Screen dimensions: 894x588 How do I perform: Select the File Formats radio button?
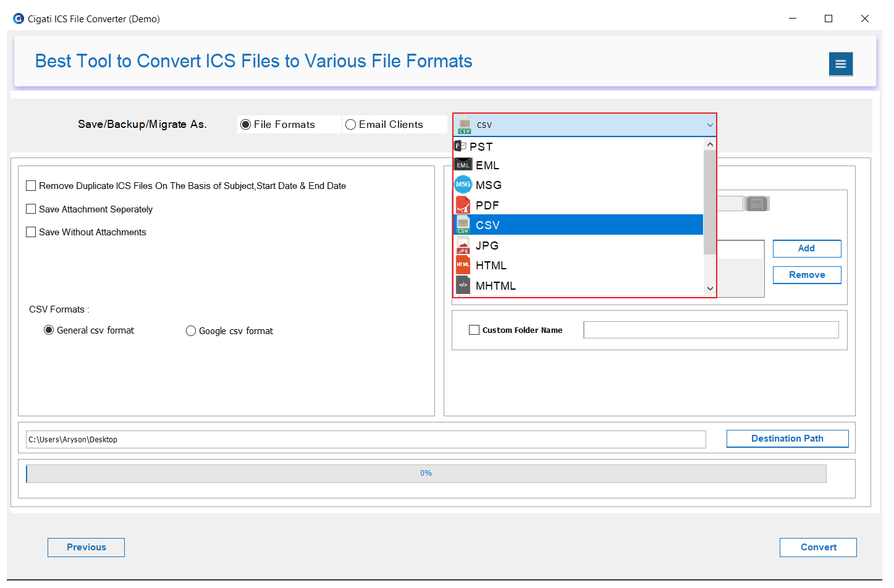click(x=245, y=125)
